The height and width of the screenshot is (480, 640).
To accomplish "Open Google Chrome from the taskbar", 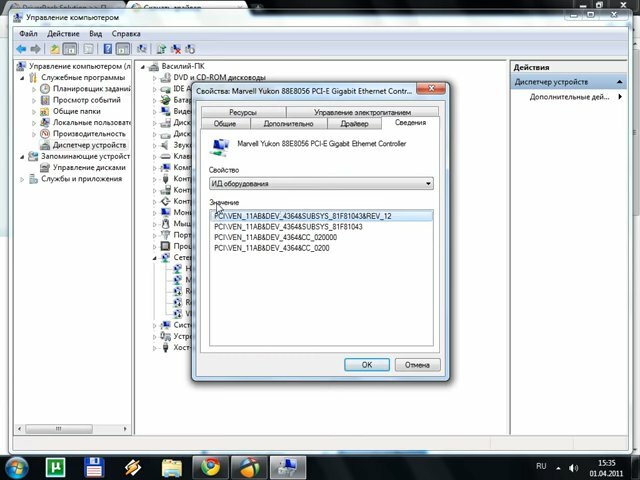I will (x=210, y=468).
